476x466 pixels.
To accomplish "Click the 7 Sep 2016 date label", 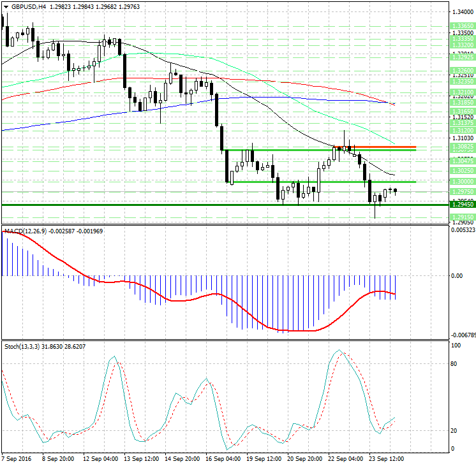I will pyautogui.click(x=17, y=458).
